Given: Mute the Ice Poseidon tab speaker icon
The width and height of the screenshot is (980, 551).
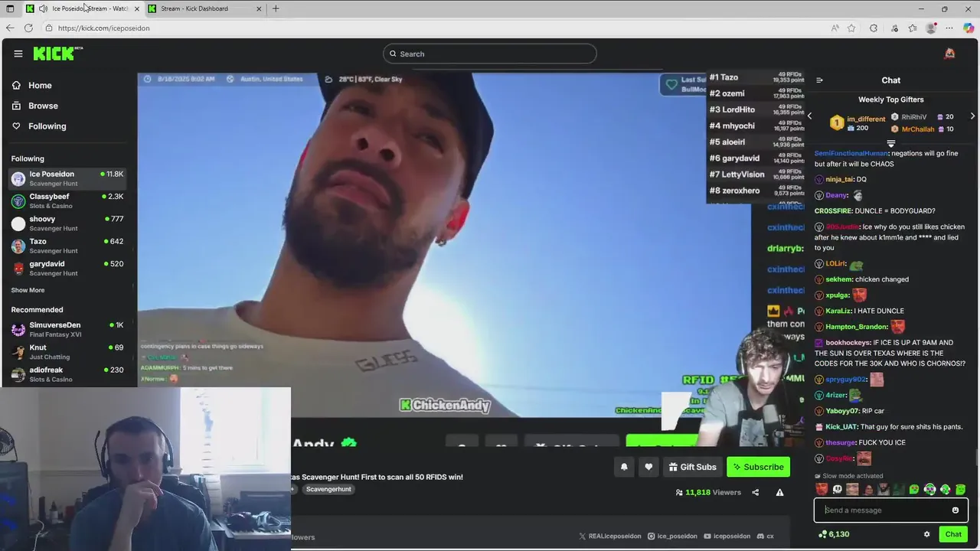Looking at the screenshot, I should [x=43, y=8].
